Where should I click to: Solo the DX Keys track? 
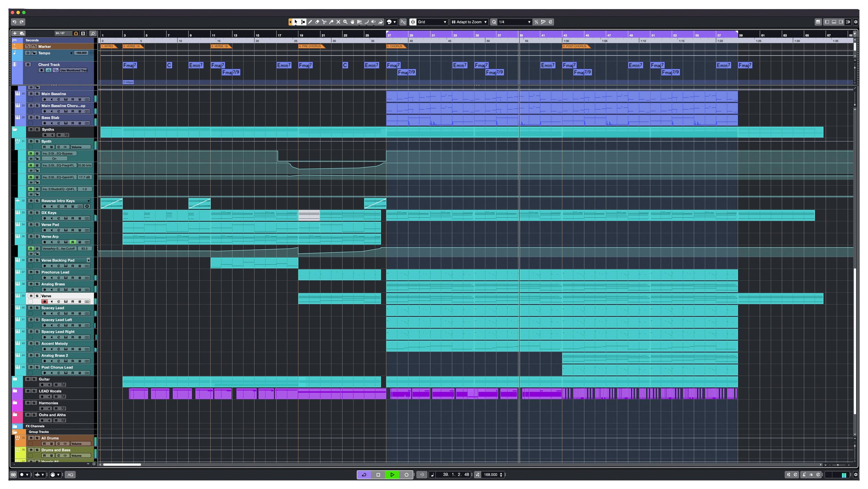click(37, 213)
